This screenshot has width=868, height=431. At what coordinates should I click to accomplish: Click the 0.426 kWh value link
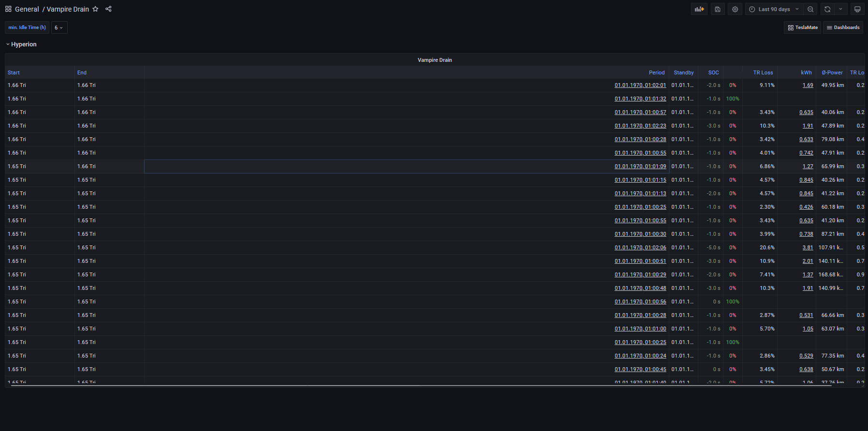tap(806, 207)
